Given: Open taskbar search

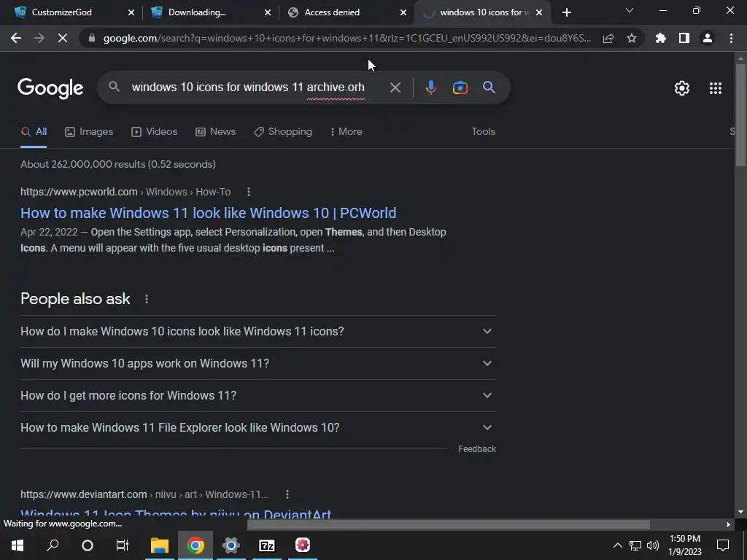Looking at the screenshot, I should point(53,545).
